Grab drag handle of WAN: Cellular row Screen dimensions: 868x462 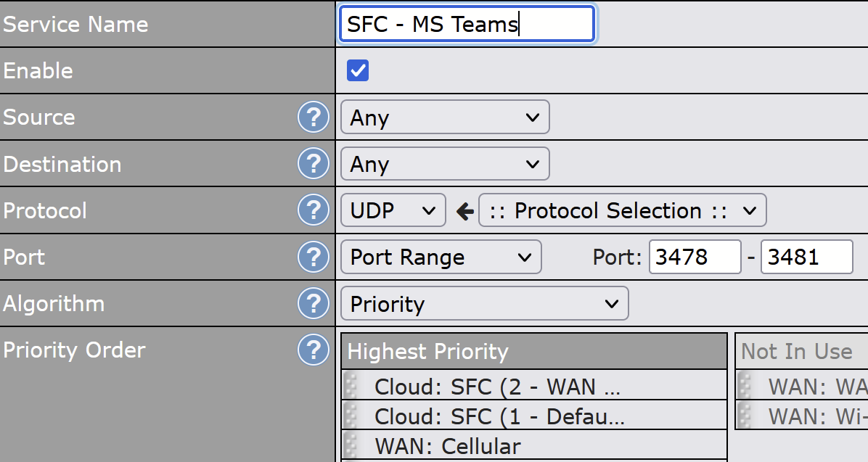[352, 445]
